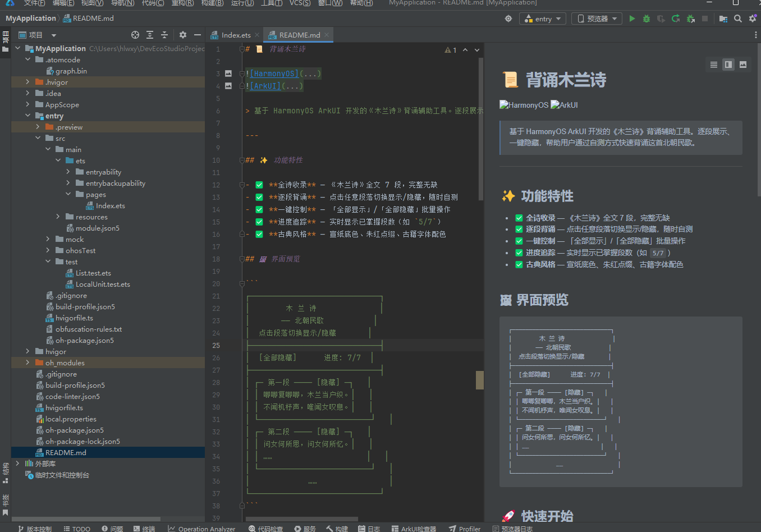Toggle the 逐段背诵 checkbox in the editor
Image resolution: width=761 pixels, height=532 pixels.
[259, 197]
